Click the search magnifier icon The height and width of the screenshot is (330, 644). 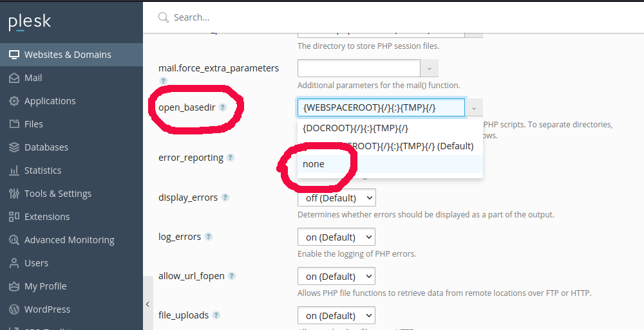(x=164, y=17)
